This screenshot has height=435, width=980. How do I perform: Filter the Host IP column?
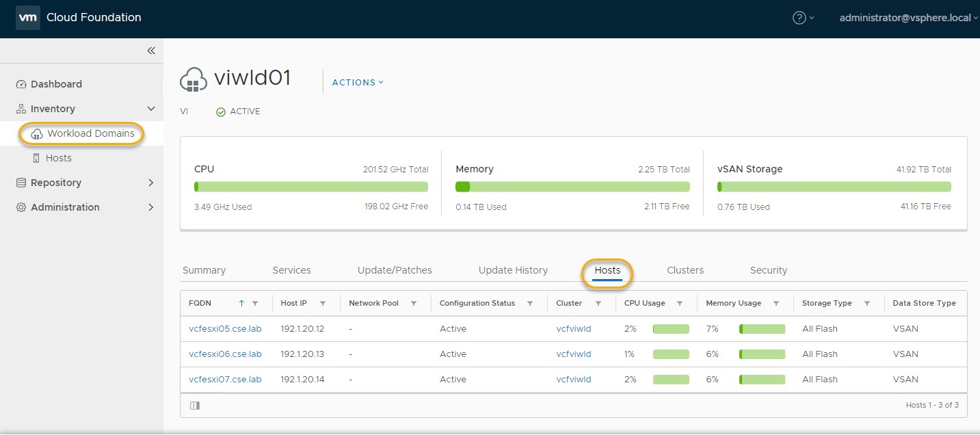pyautogui.click(x=323, y=304)
